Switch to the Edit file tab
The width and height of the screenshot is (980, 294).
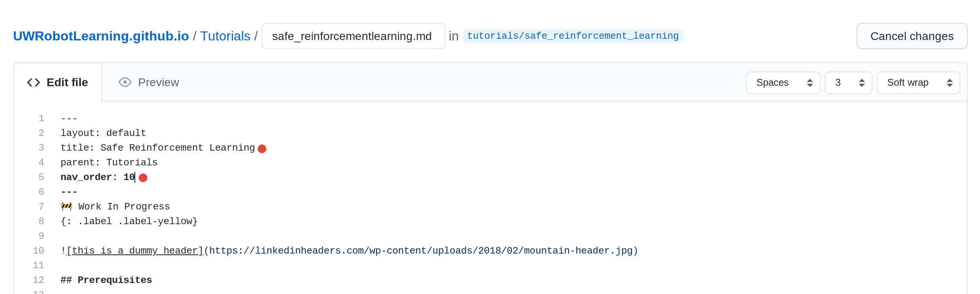58,82
